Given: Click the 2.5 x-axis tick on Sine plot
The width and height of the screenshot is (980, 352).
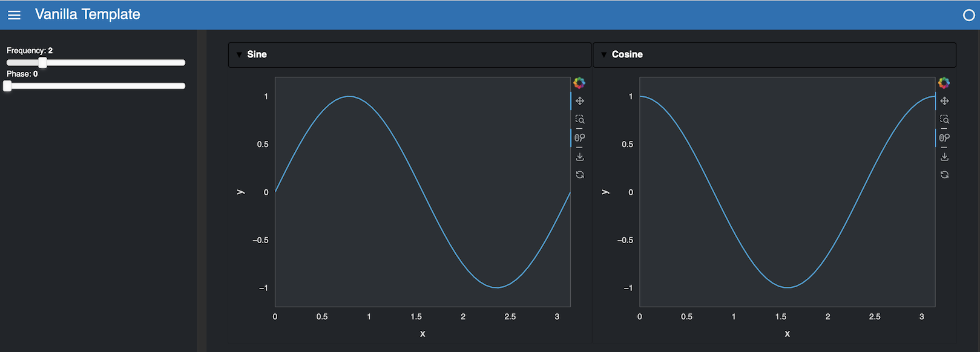Looking at the screenshot, I should (510, 317).
